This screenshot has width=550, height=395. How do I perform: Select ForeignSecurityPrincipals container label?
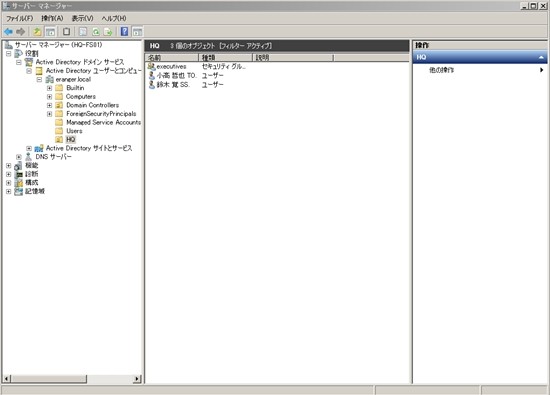101,114
